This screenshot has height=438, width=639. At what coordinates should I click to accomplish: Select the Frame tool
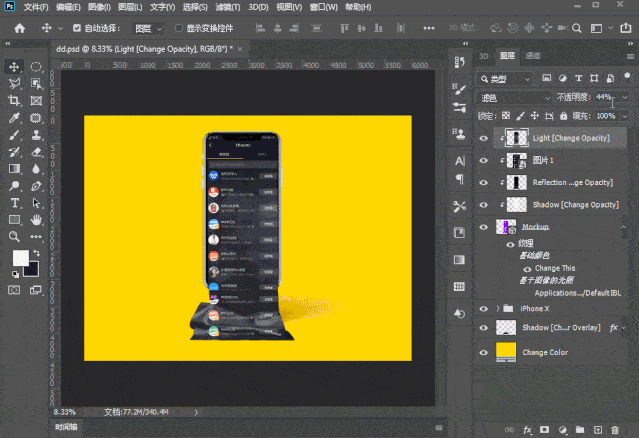[36, 101]
